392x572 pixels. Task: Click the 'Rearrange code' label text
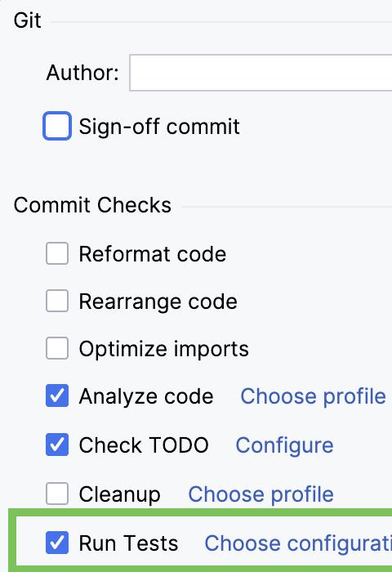[x=158, y=302]
